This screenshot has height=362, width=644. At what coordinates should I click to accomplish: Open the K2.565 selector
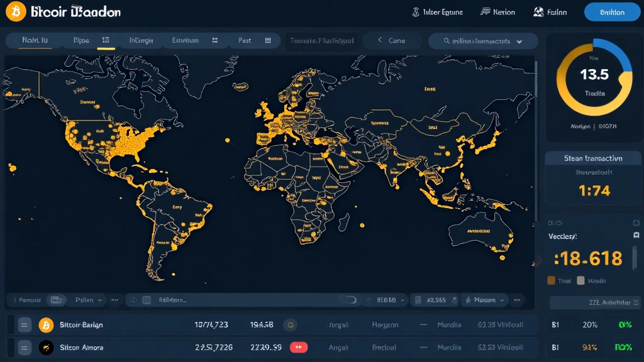(x=436, y=300)
